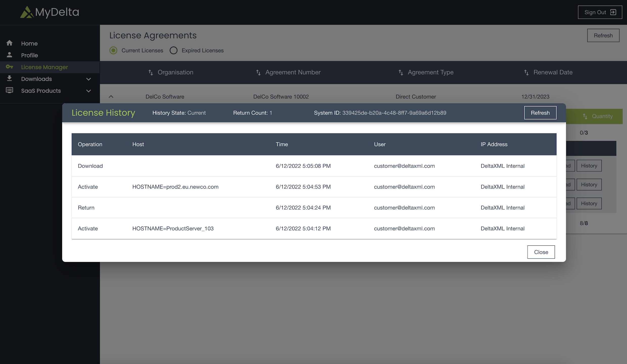Viewport: 627px width, 364px height.
Task: Click the License Manager key icon
Action: 9,67
